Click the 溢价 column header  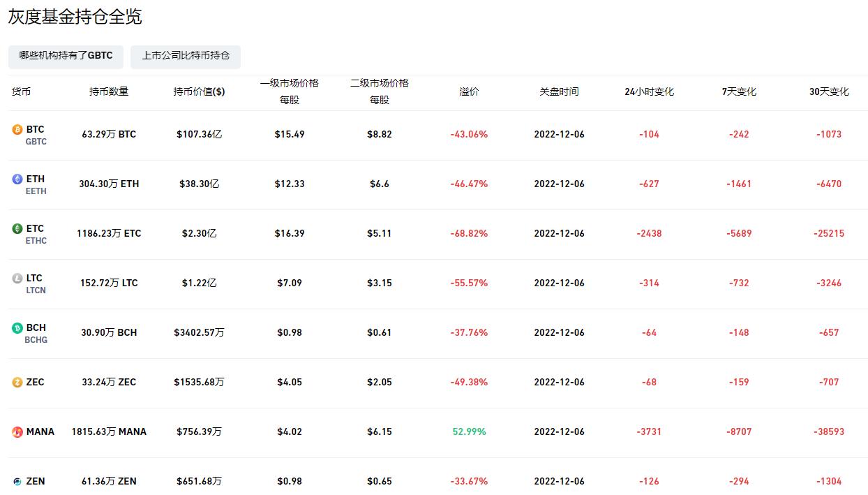pos(469,91)
